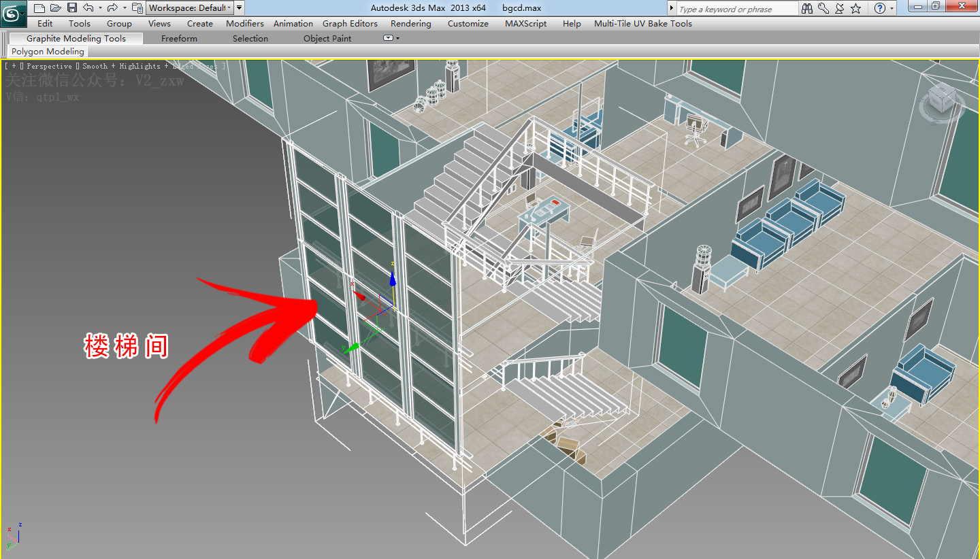Open undo history dropdown arrow
The width and height of the screenshot is (980, 559).
(99, 8)
